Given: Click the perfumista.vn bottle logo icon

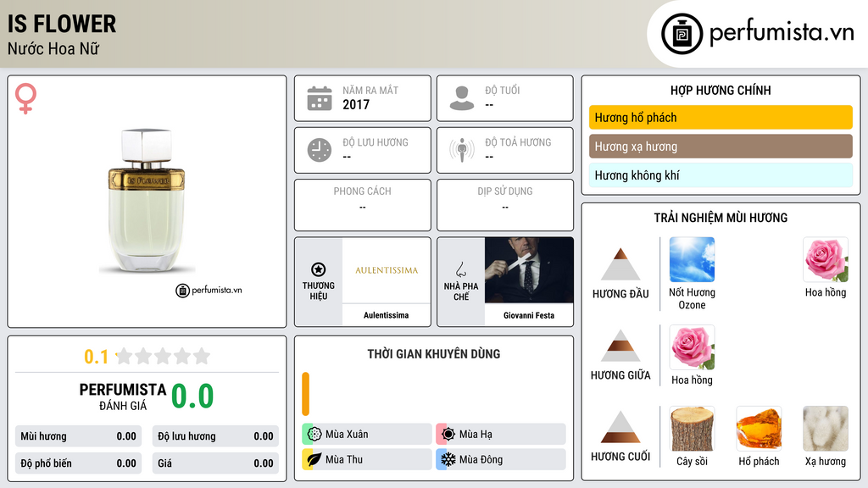Looking at the screenshot, I should 682,34.
